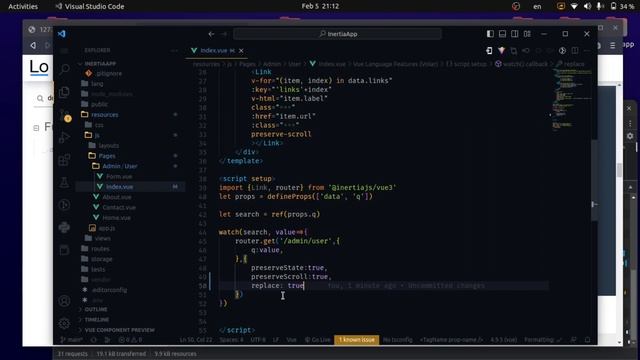640x360 pixels.
Task: Expand the public folder
Action: pos(99,104)
